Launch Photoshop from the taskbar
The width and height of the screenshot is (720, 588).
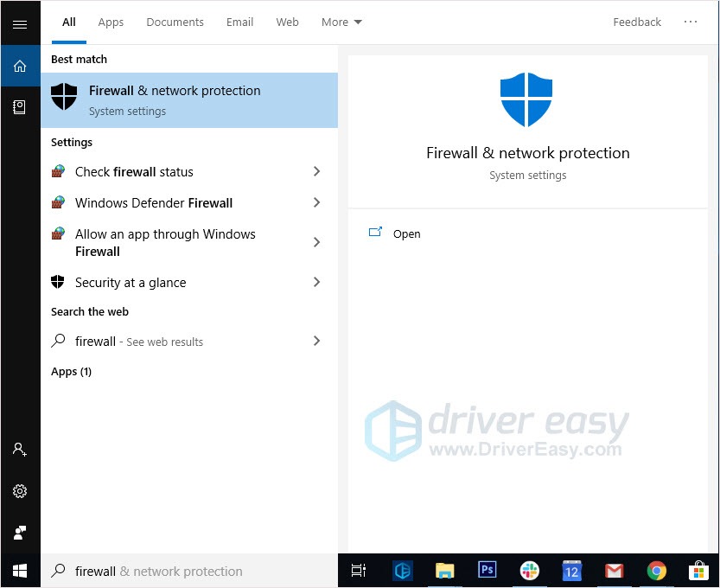point(487,571)
